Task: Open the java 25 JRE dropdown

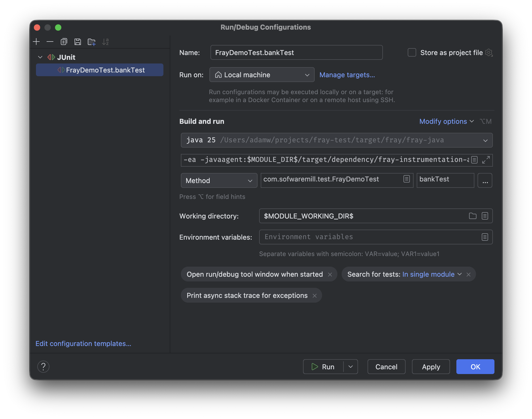Action: (485, 140)
